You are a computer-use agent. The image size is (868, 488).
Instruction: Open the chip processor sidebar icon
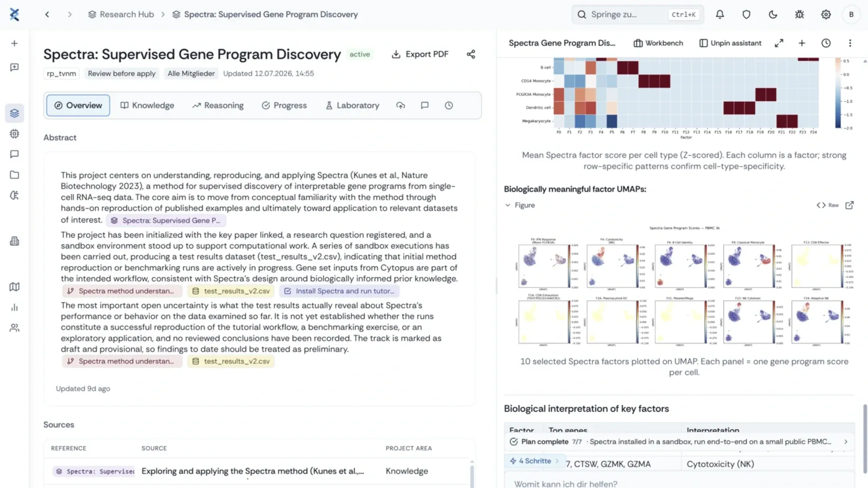14,134
